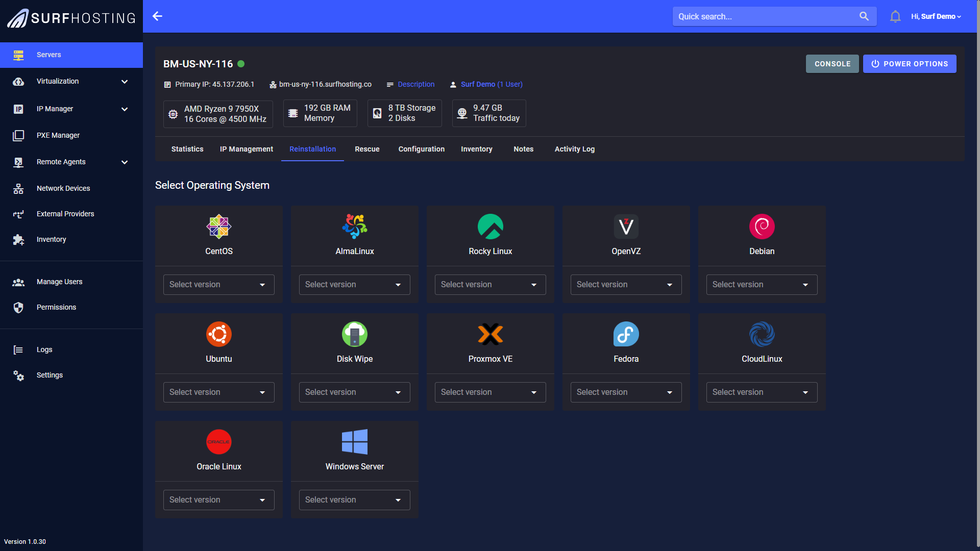Open the Configuration tab
This screenshot has height=551, width=980.
(422, 149)
